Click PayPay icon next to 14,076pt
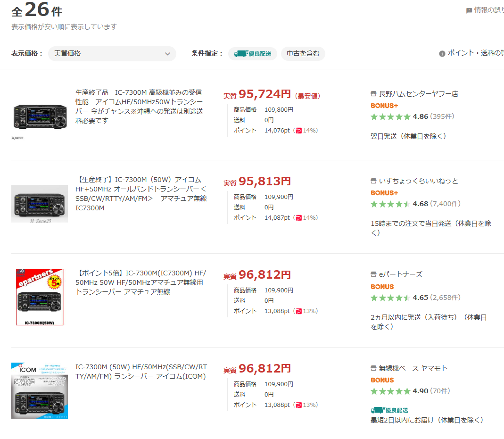Viewport: 504px width, 439px height. 298,131
